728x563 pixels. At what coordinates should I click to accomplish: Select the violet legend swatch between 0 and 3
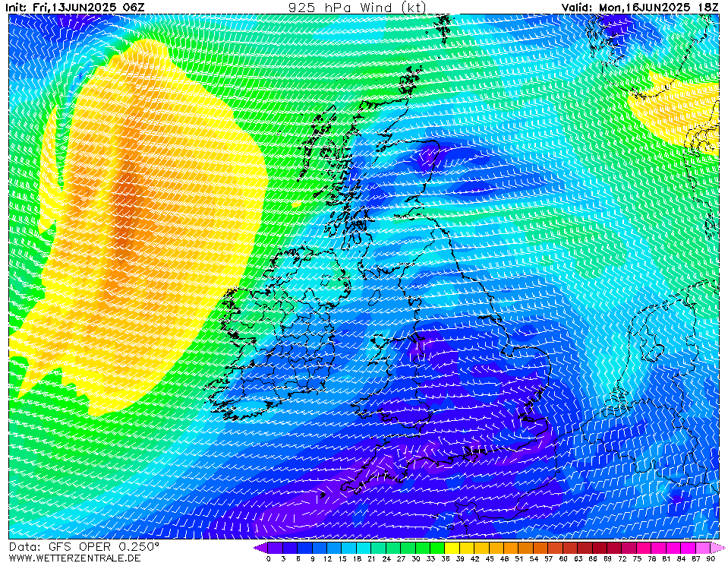(276, 547)
